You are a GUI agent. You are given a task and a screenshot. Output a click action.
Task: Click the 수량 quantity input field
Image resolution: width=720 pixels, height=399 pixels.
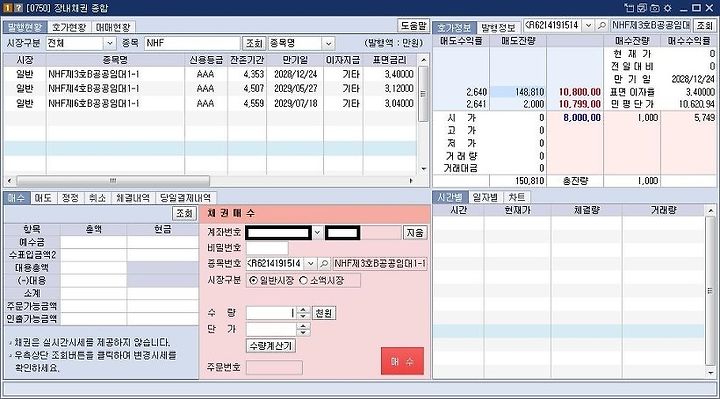coord(272,313)
